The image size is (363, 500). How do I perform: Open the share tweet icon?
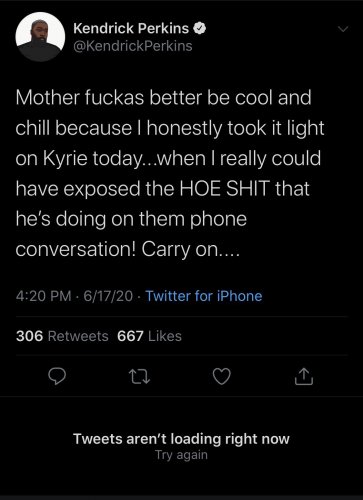tap(304, 376)
